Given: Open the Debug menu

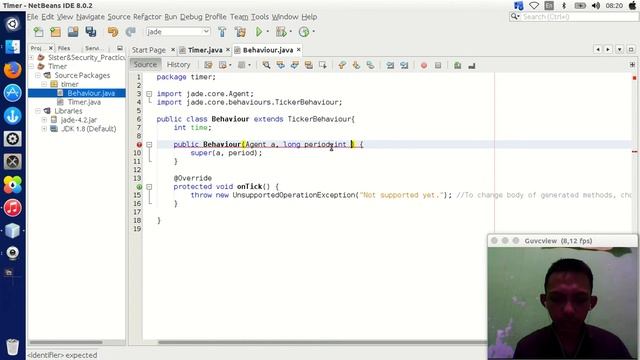Looking at the screenshot, I should coord(191,17).
